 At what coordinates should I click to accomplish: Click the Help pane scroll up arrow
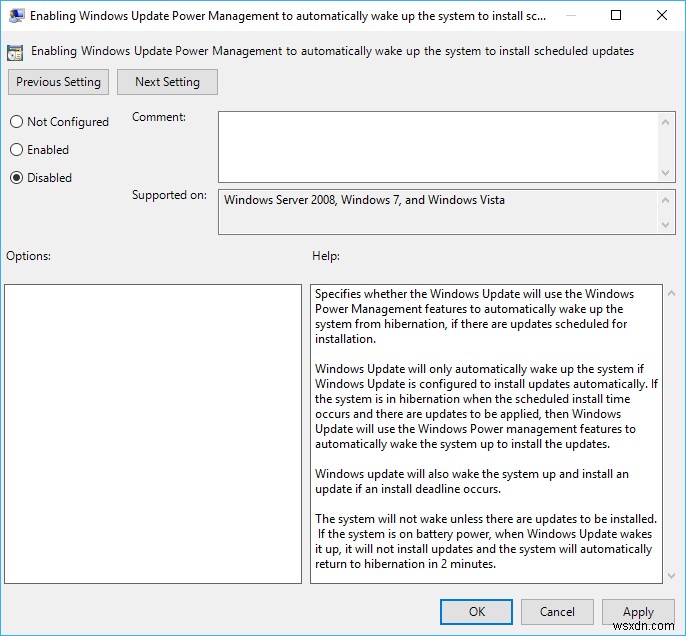point(672,294)
